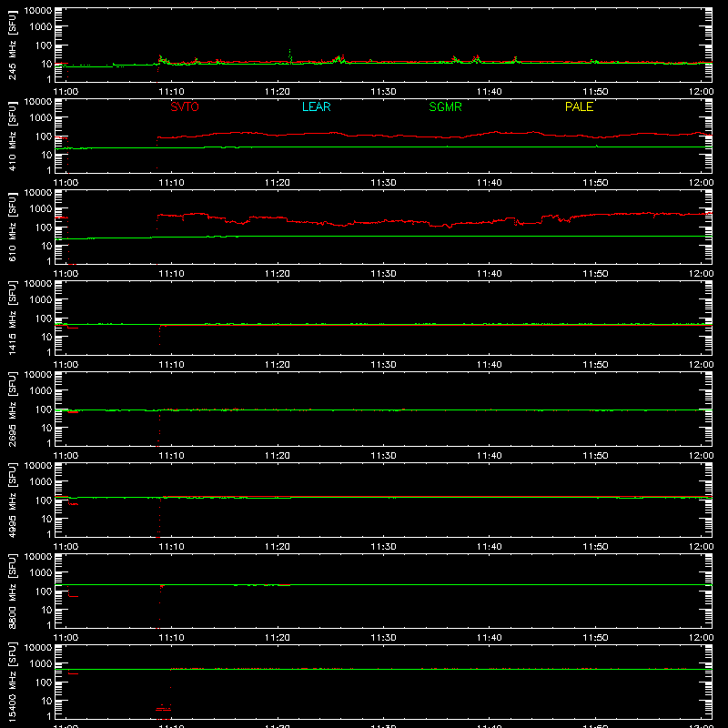Screen dimensions: 728x728
Task: Select the '610 MHz [SFU]' axis title
Action: (12, 227)
